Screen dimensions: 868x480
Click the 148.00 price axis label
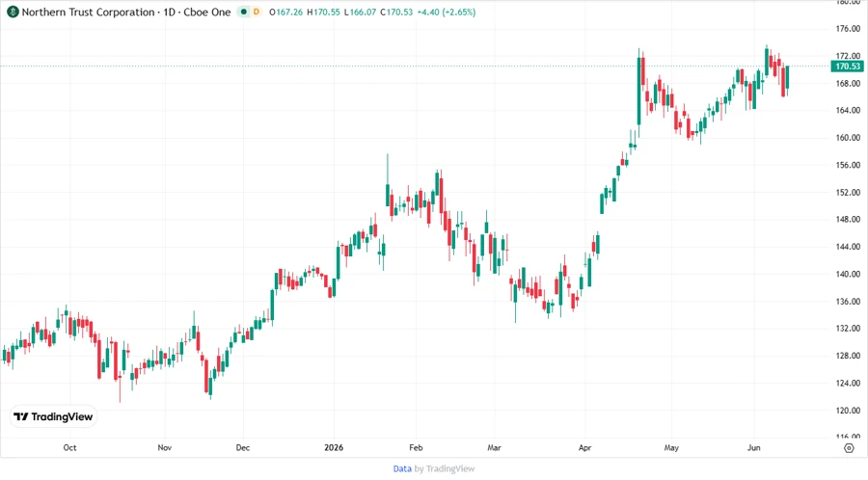pyautogui.click(x=848, y=220)
